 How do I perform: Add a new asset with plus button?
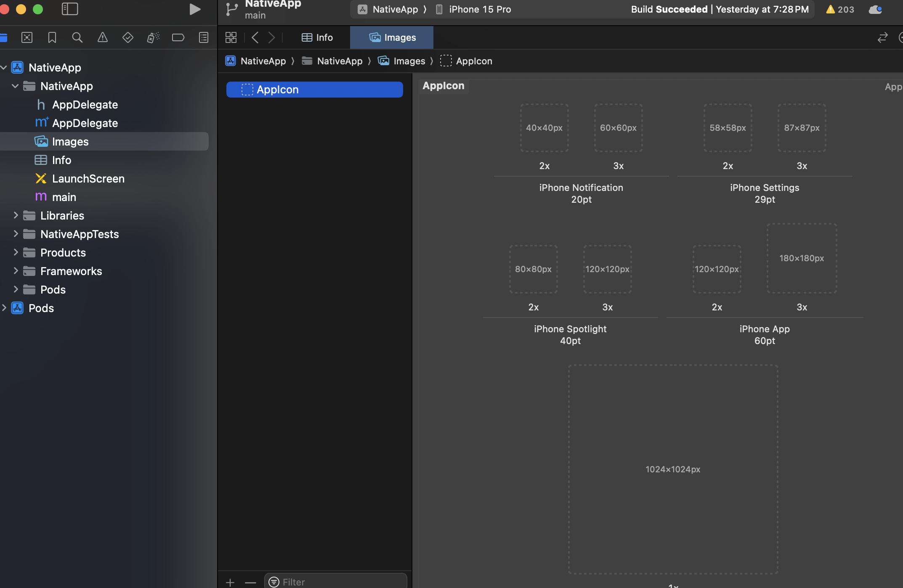230,582
